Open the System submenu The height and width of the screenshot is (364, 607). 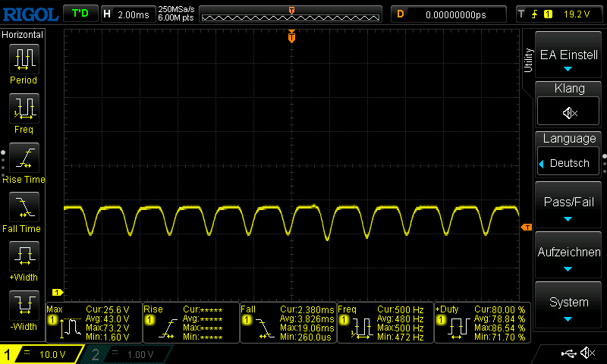568,305
